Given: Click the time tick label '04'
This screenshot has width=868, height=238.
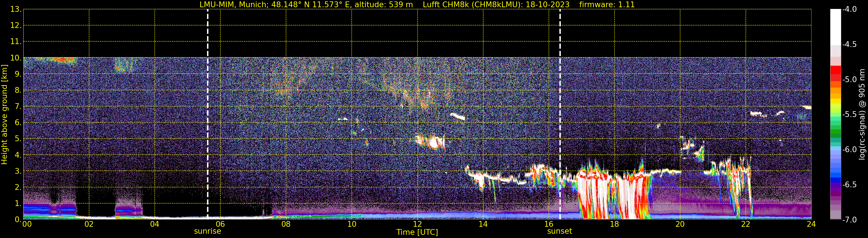Looking at the screenshot, I should point(155,224).
